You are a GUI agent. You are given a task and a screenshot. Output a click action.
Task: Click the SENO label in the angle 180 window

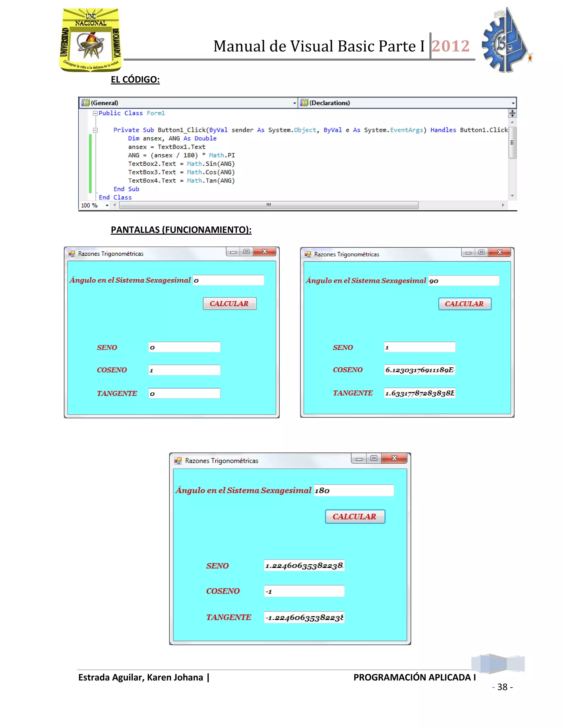point(217,566)
